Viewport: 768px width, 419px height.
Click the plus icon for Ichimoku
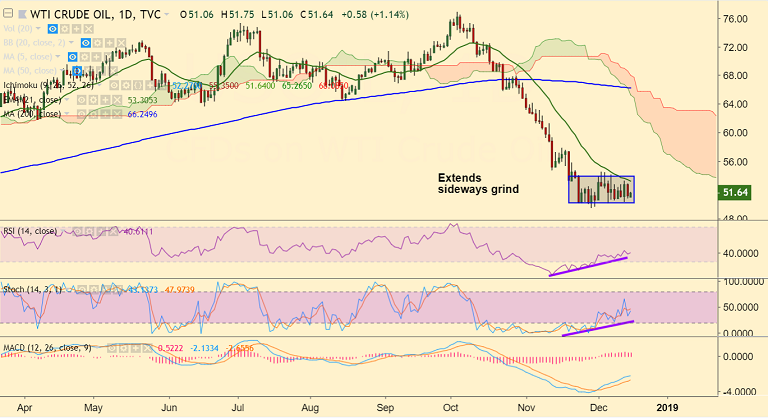click(149, 85)
